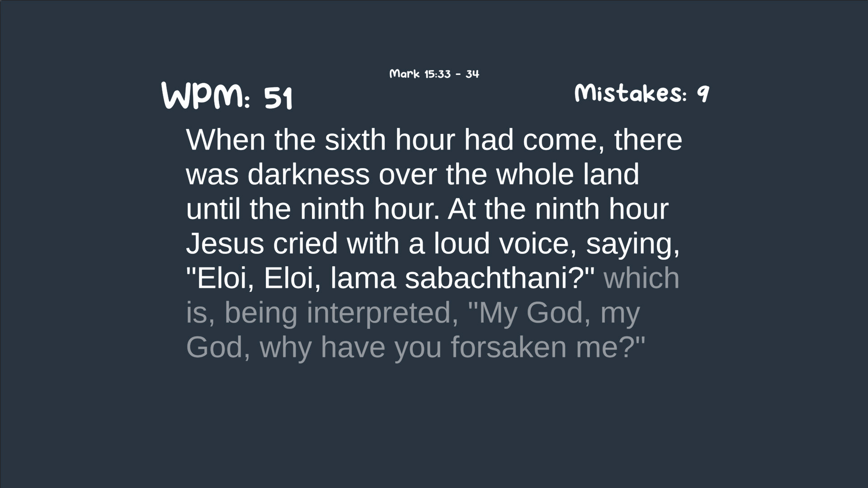The image size is (868, 488).
Task: Click the word "whole" in the passage
Action: tap(535, 174)
